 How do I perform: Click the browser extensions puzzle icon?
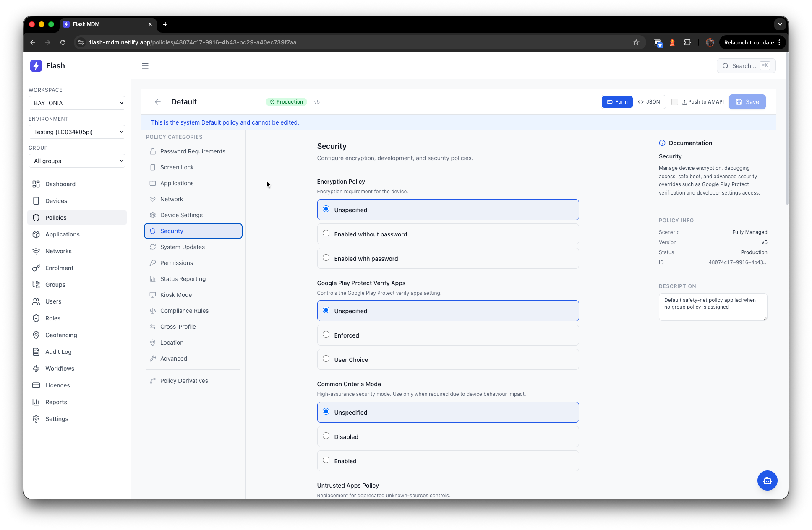[687, 42]
